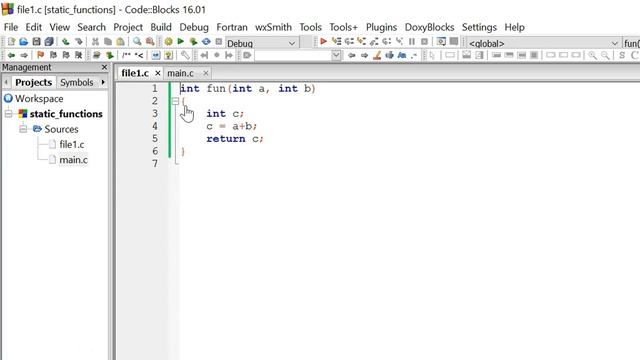Open the Debug build target dropdown
This screenshot has width=640, height=360.
(x=262, y=43)
